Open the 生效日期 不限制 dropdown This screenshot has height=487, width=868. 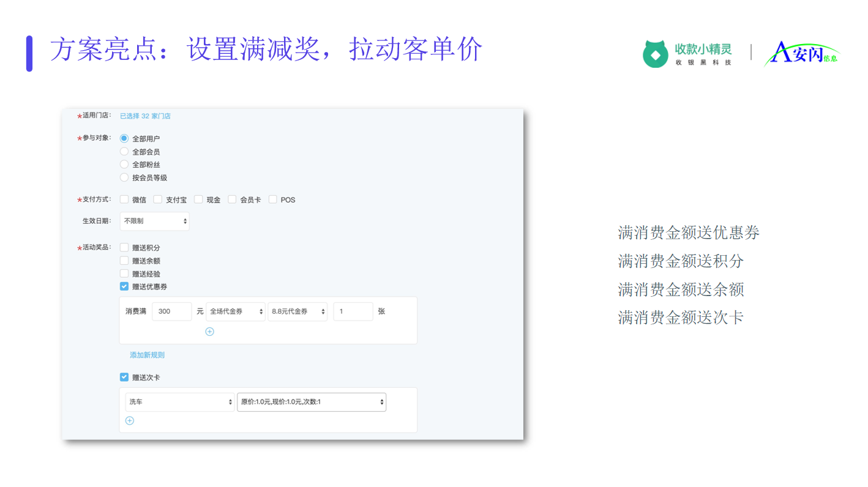click(154, 221)
